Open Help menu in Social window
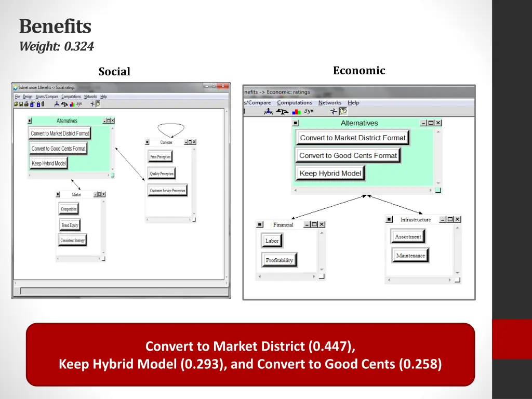The width and height of the screenshot is (532, 399). tap(103, 97)
